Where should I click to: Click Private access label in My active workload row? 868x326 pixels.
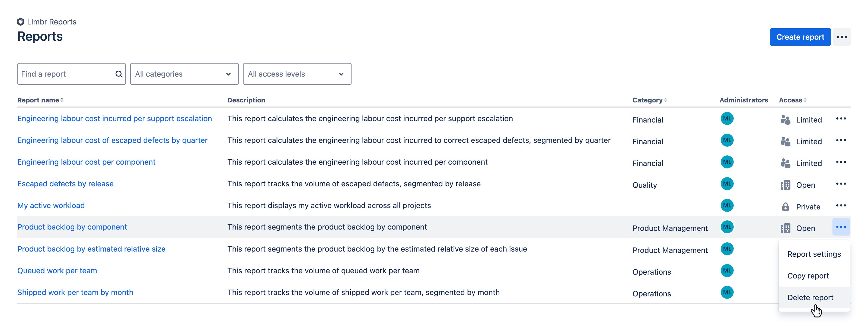click(x=808, y=207)
